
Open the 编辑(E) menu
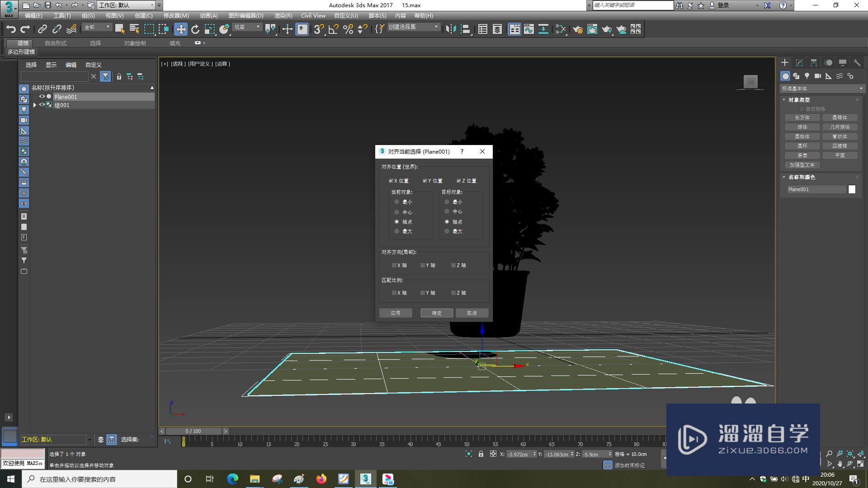coord(33,16)
